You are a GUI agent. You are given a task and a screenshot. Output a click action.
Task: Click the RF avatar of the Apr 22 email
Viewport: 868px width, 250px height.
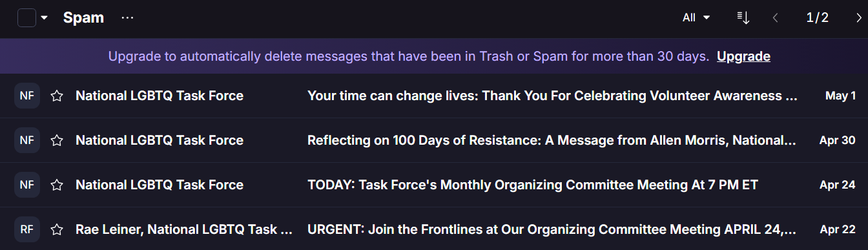coord(27,229)
